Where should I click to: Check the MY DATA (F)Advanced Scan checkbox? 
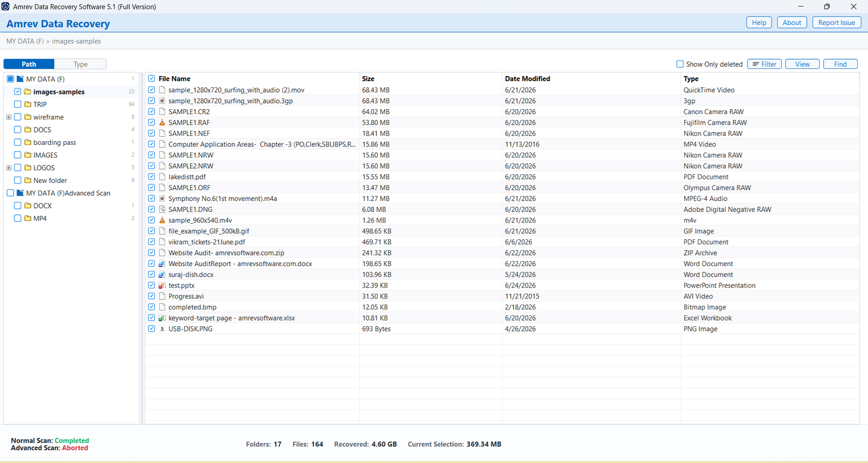(x=10, y=193)
